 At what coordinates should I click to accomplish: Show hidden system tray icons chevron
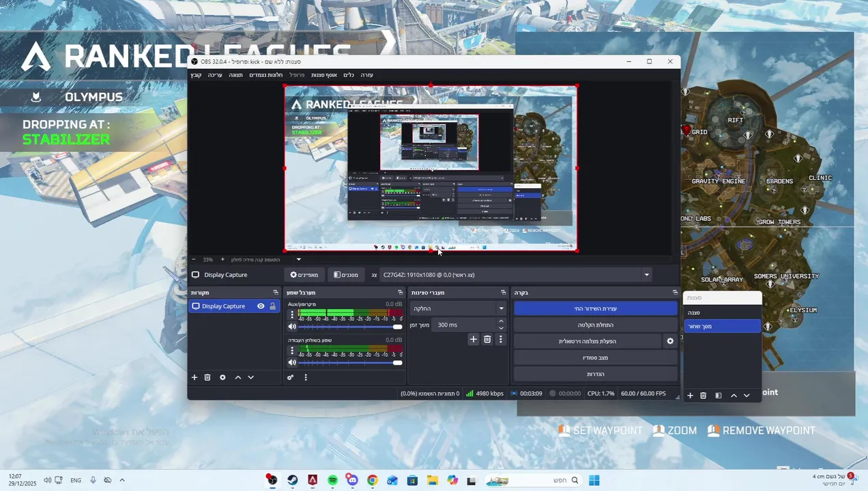coord(122,480)
